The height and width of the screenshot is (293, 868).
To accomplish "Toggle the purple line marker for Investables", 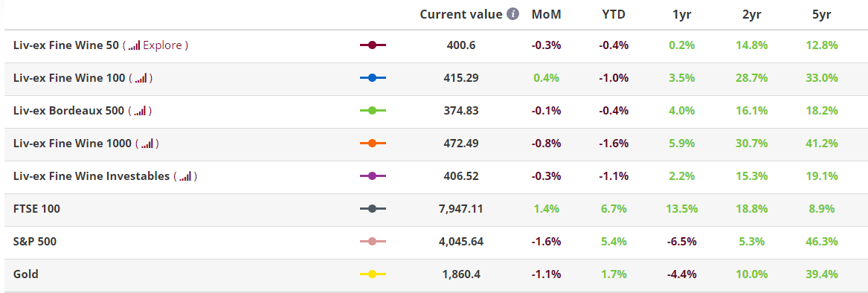I will [373, 176].
